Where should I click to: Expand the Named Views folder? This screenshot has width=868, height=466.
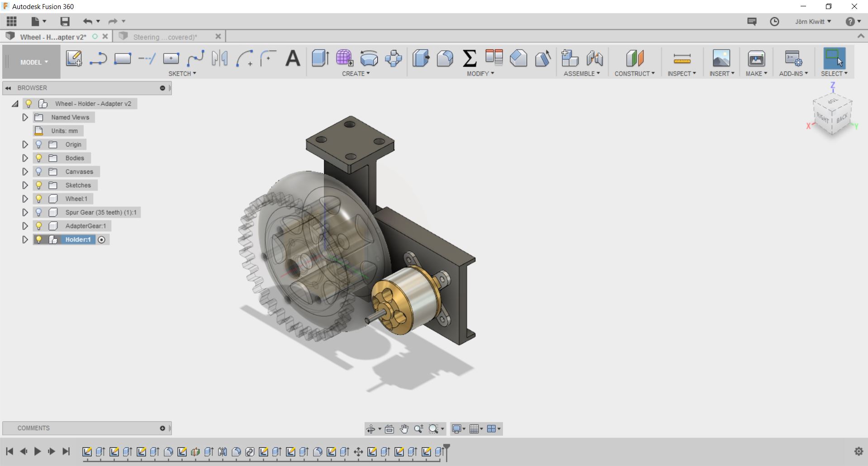coord(25,117)
